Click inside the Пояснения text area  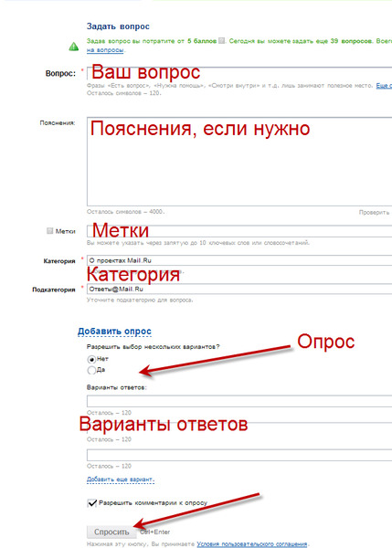point(239,162)
